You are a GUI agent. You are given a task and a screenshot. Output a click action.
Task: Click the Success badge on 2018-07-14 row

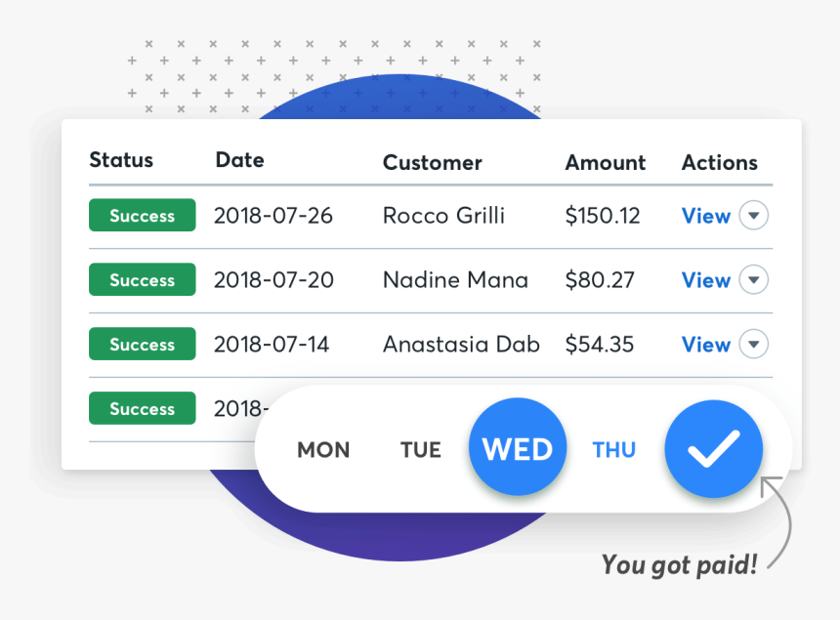point(143,344)
